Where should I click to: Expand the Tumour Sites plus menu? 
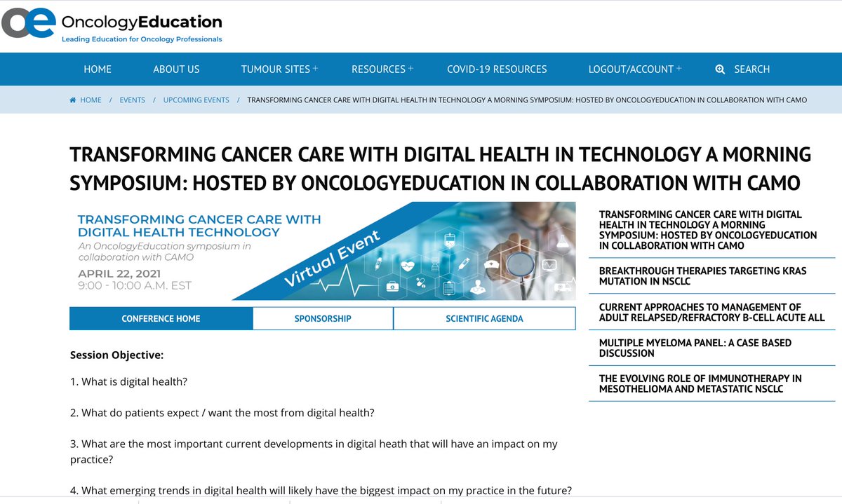tap(315, 68)
